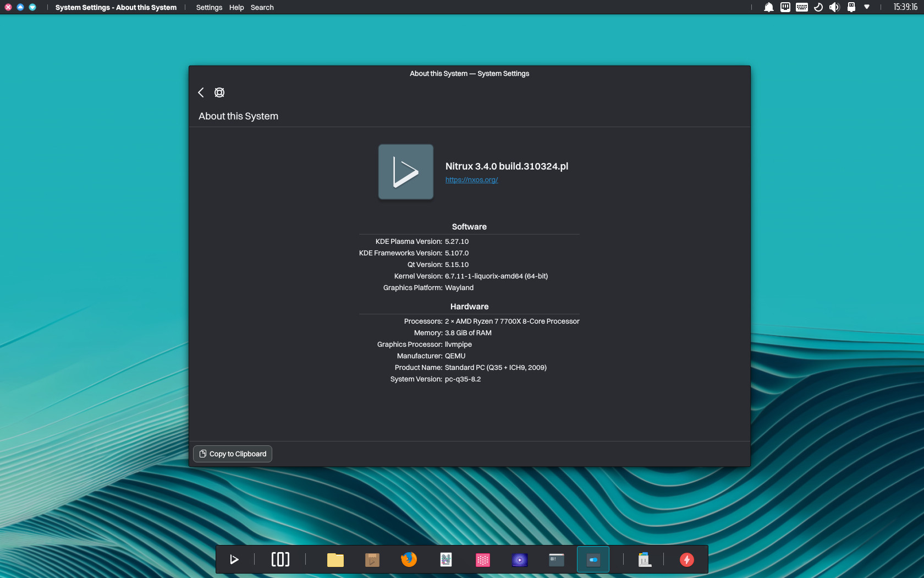Click the Hardware section header
This screenshot has height=578, width=924.
[469, 307]
